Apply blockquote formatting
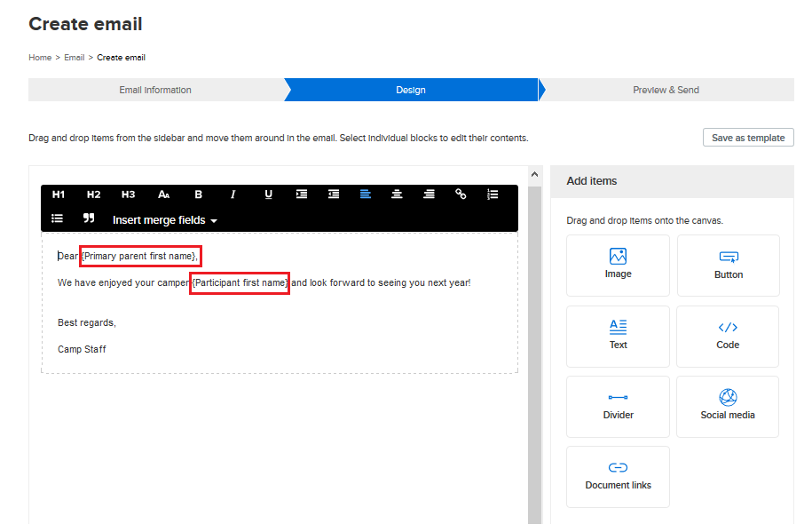This screenshot has width=812, height=532. pyautogui.click(x=89, y=218)
